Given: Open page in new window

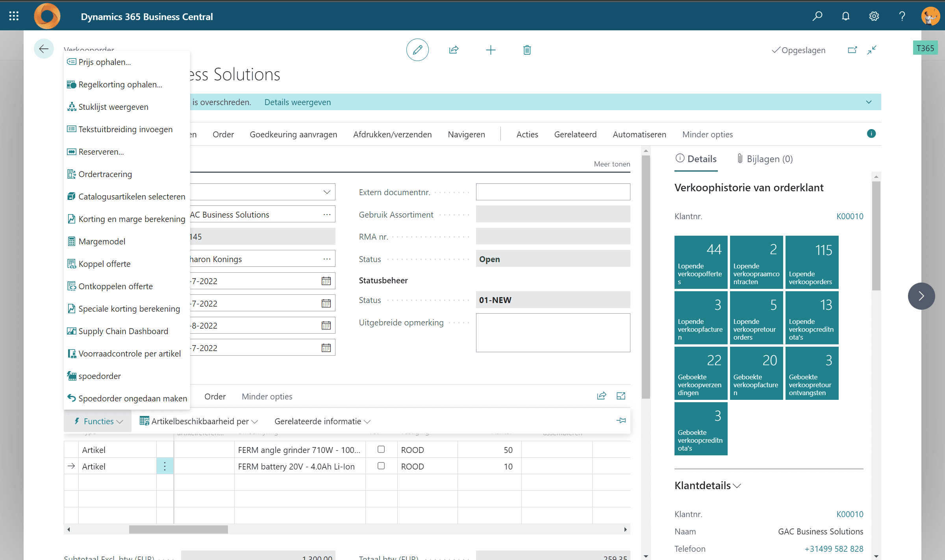Looking at the screenshot, I should [x=852, y=50].
